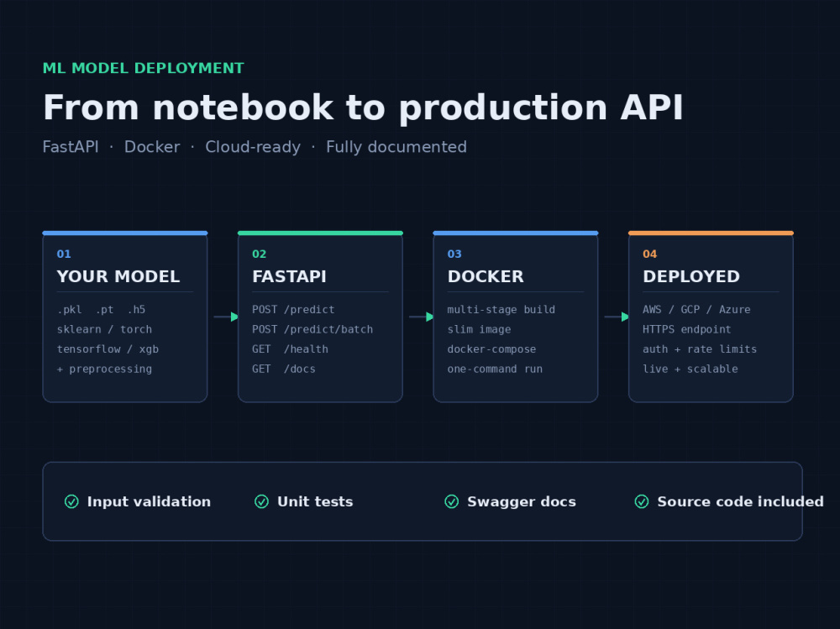Screen dimensions: 840x629
Task: Click the Input validation label
Action: [x=149, y=501]
